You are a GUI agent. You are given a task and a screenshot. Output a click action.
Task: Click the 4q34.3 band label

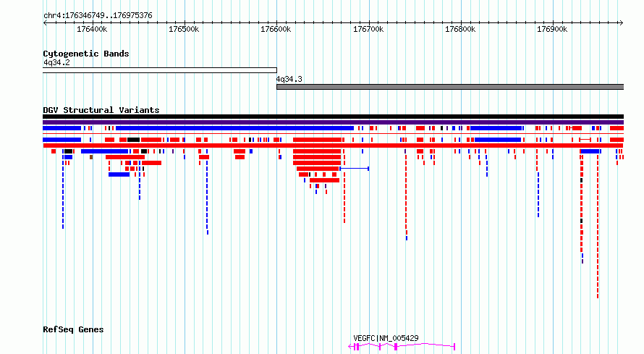tap(289, 79)
